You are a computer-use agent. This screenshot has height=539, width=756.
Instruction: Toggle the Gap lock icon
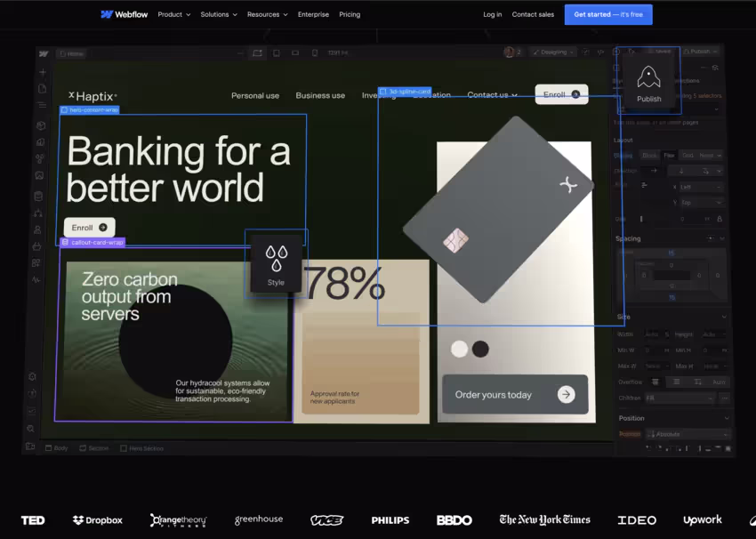[x=720, y=219]
